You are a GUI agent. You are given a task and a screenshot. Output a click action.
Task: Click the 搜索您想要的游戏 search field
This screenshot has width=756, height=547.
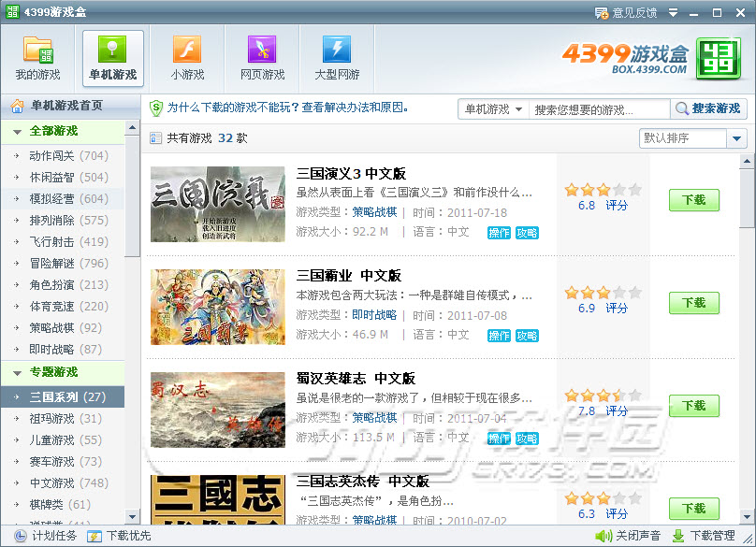tap(600, 109)
